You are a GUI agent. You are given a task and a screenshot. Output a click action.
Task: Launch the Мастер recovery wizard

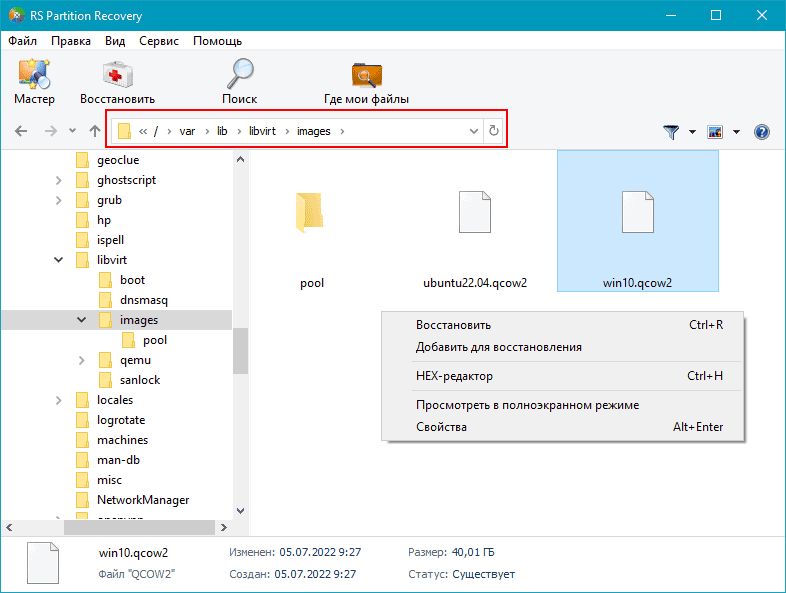34,81
